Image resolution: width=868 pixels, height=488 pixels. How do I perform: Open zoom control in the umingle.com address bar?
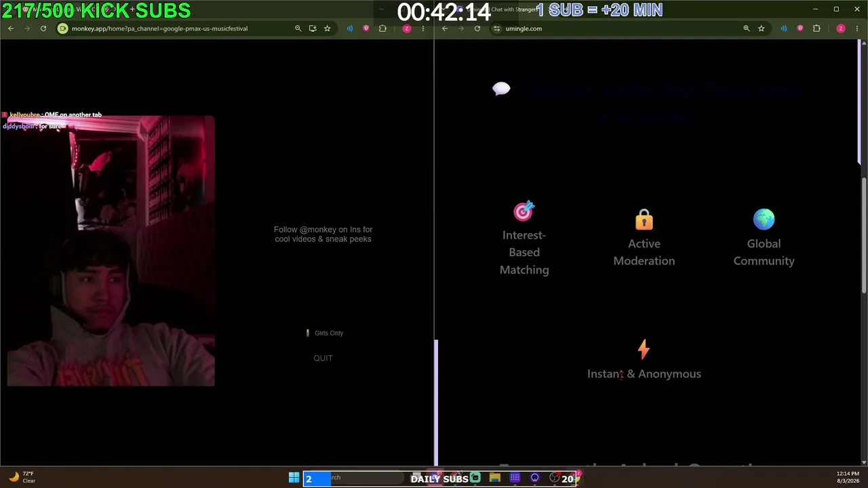(x=747, y=28)
